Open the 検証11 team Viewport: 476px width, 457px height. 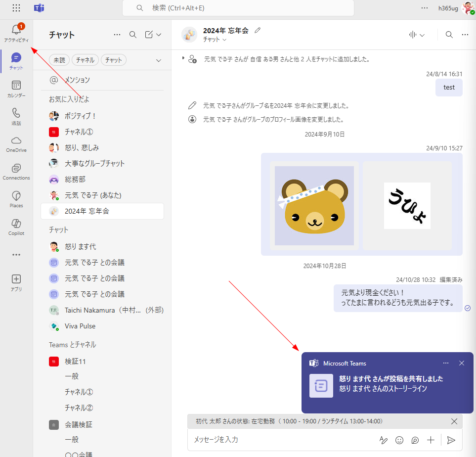[102, 361]
